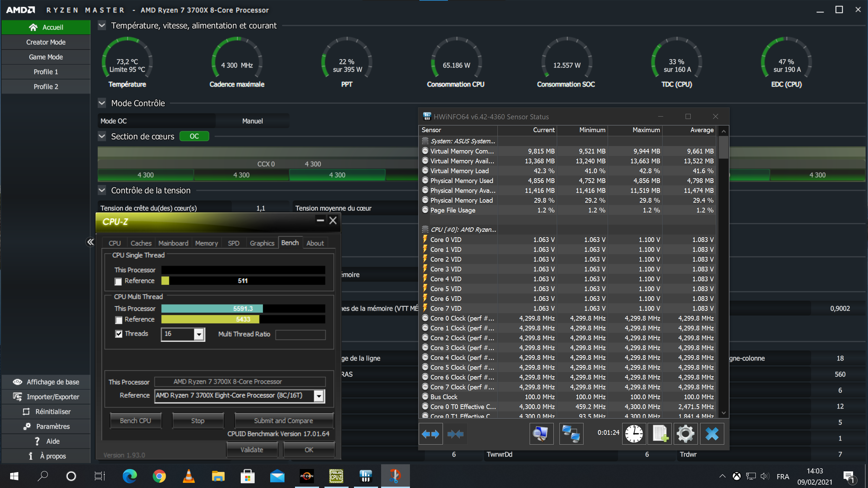Click Submit and Compare button
868x488 pixels.
point(283,421)
